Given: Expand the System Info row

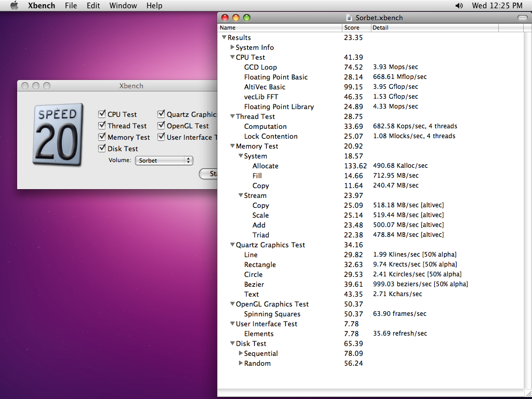Looking at the screenshot, I should pyautogui.click(x=232, y=47).
